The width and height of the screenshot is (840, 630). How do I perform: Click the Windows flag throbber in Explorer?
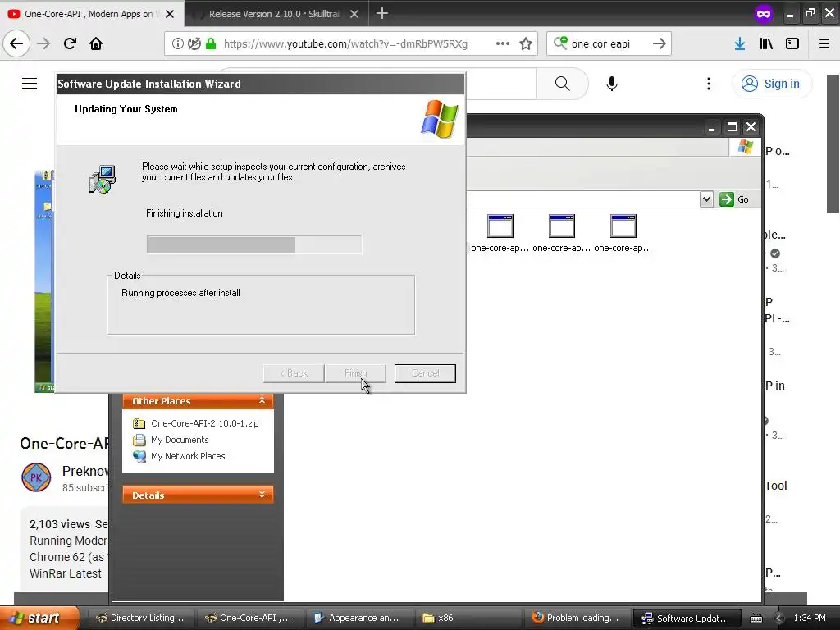745,146
